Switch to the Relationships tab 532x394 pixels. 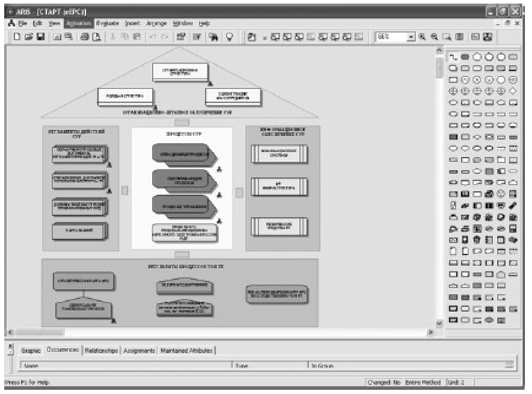tap(101, 350)
